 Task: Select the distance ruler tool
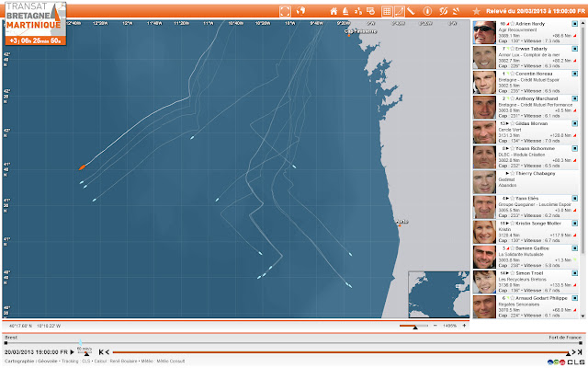click(x=411, y=11)
